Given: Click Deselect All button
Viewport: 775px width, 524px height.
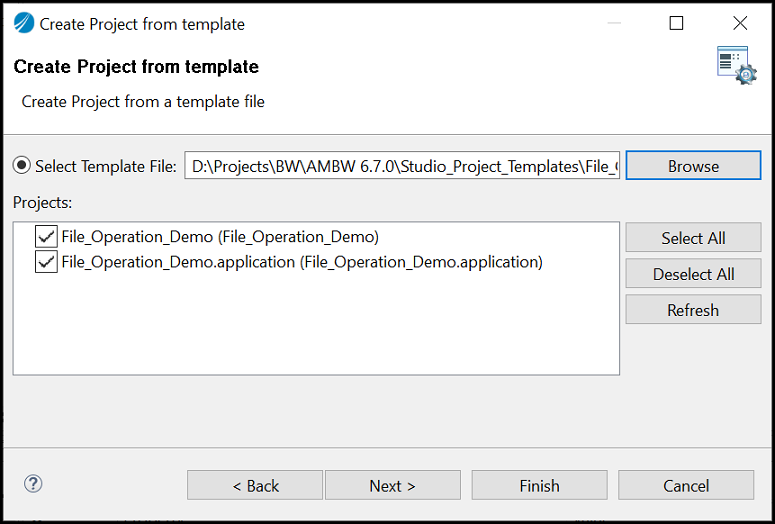Looking at the screenshot, I should (x=693, y=273).
